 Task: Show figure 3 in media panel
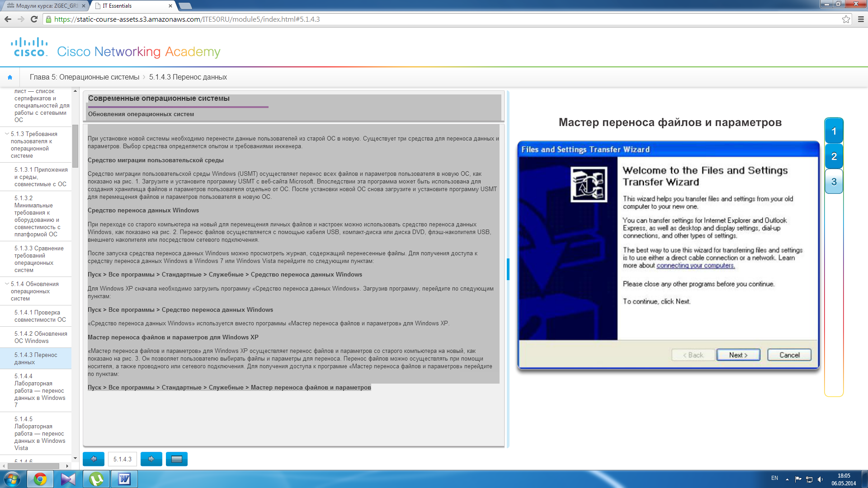834,182
